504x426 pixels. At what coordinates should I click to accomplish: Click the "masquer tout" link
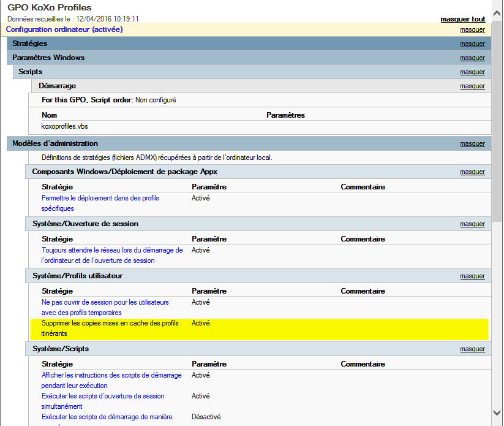(x=462, y=20)
